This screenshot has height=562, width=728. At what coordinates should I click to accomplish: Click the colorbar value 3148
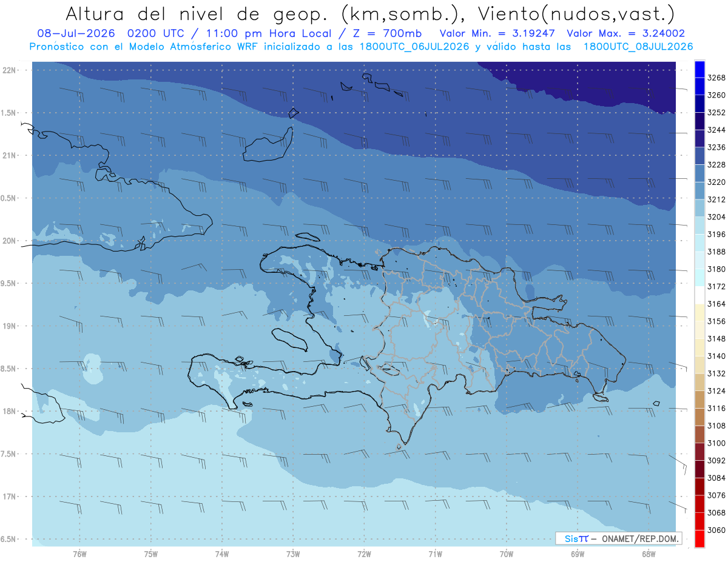click(x=716, y=339)
